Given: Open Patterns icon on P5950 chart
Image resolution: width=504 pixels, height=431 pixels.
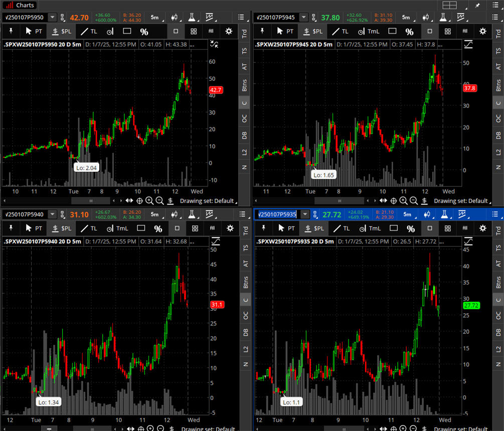Looking at the screenshot, I should point(210,18).
